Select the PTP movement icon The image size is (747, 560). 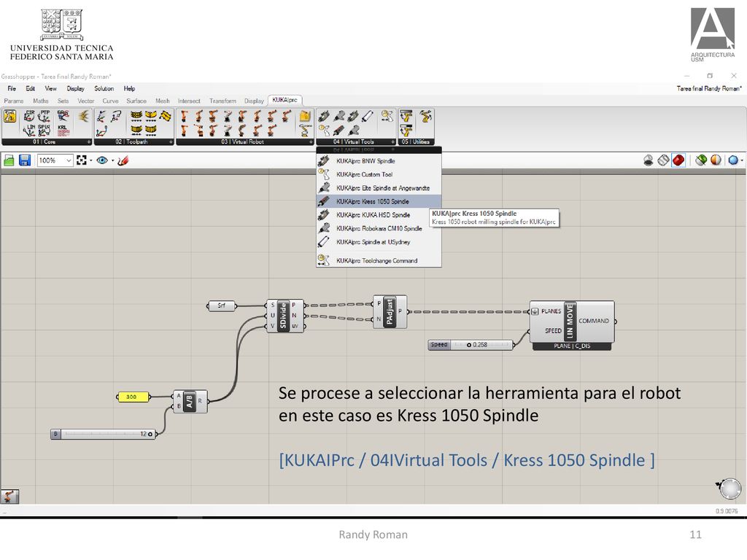44,115
